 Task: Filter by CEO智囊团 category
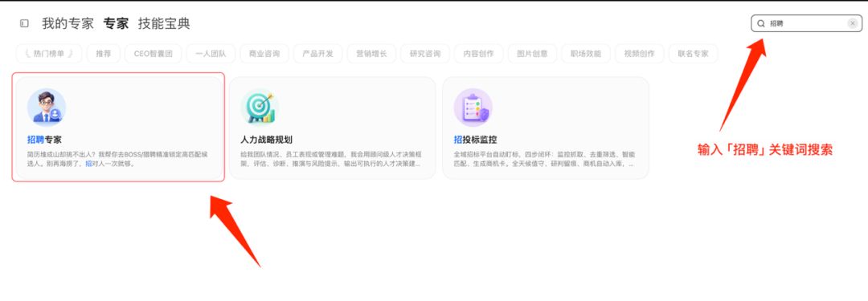tap(154, 54)
